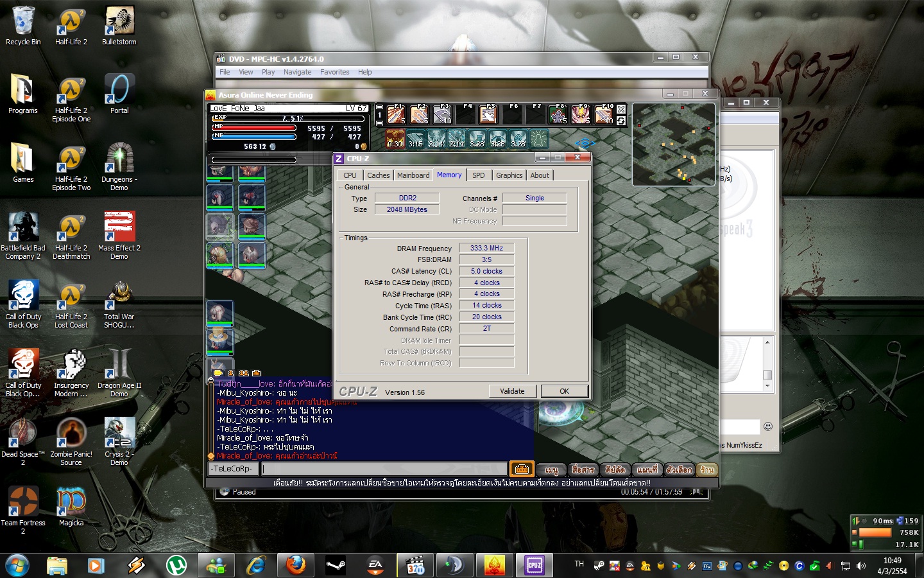Open the Favorites menu in MPC-HC
The height and width of the screenshot is (578, 924).
(x=335, y=72)
